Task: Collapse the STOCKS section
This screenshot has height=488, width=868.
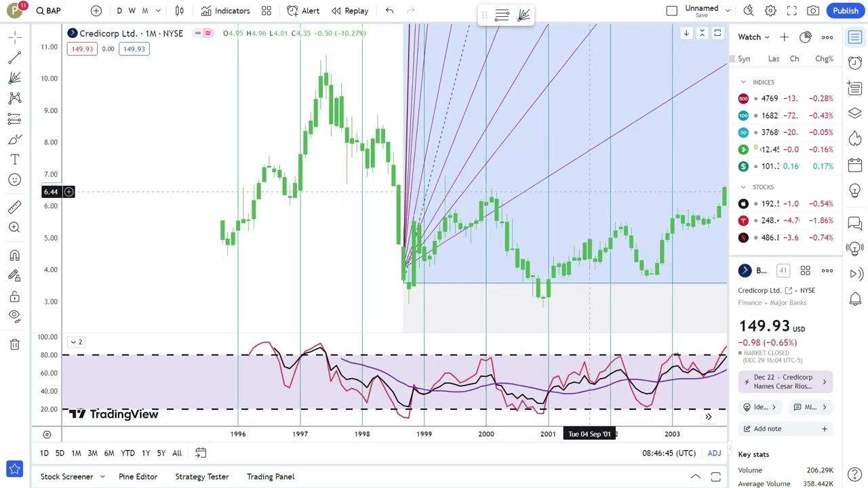Action: click(x=743, y=187)
